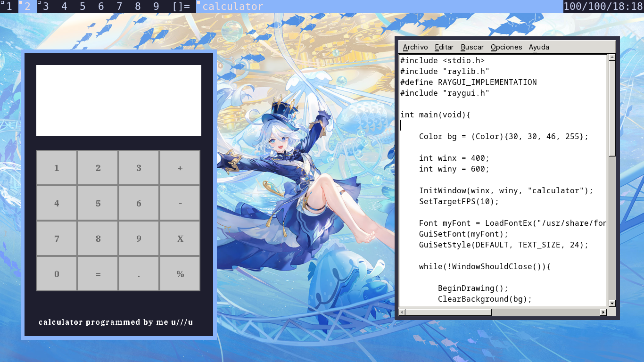644x362 pixels.
Task: Click the 'SetTargetFPS(10);' line
Action: pos(459,201)
